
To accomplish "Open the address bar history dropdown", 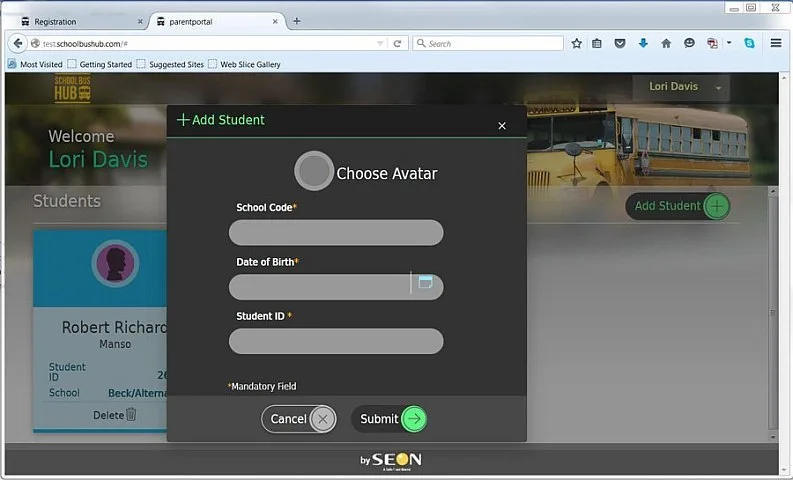I will (380, 43).
